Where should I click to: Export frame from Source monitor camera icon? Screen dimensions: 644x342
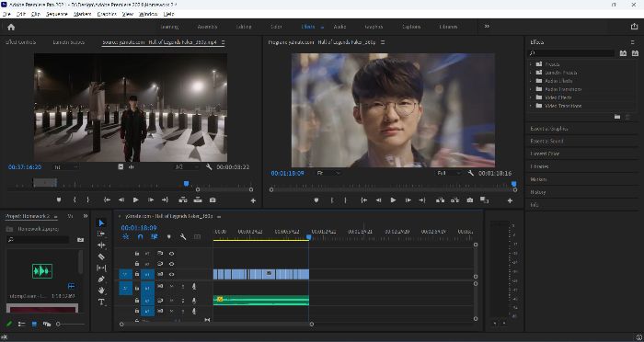tap(213, 199)
